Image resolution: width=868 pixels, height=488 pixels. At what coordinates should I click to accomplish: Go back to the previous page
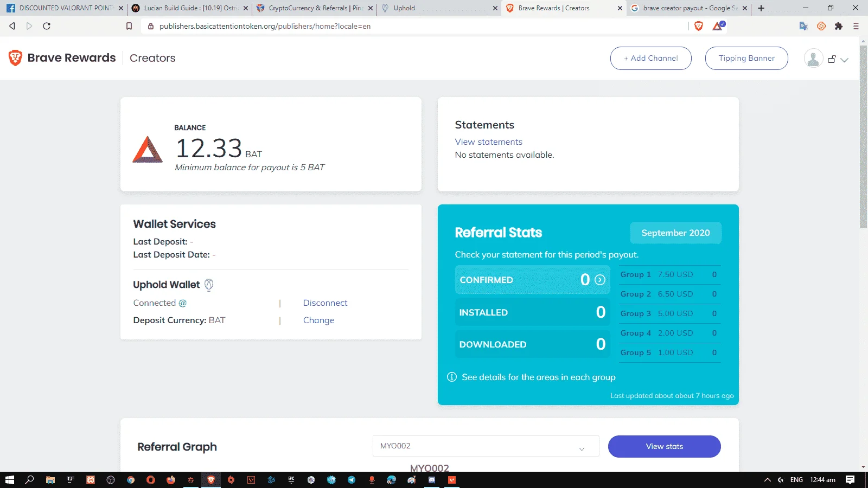[12, 26]
